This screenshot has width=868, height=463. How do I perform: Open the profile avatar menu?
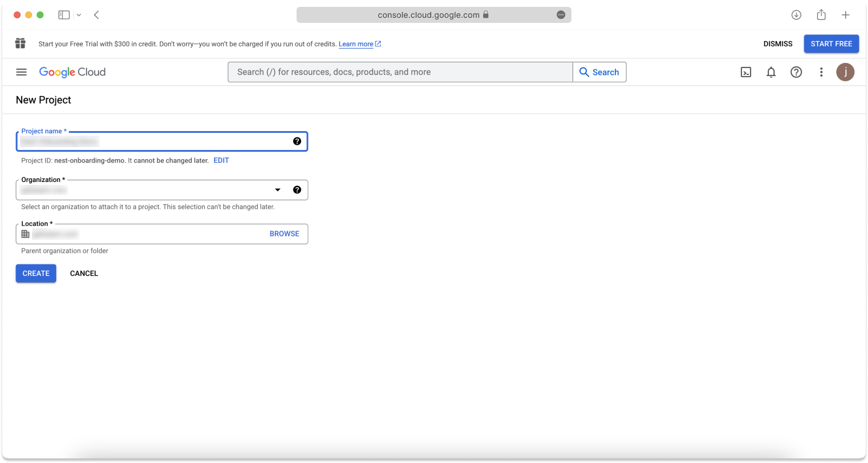point(845,72)
